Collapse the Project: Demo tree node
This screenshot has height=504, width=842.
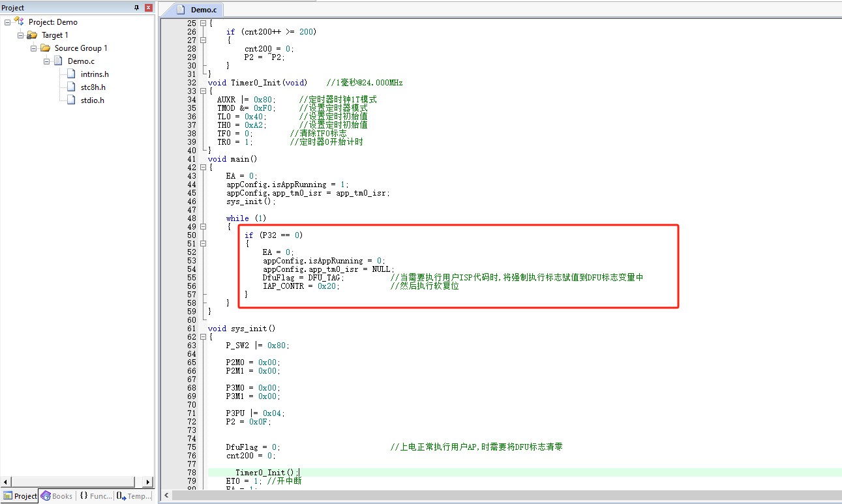click(7, 22)
